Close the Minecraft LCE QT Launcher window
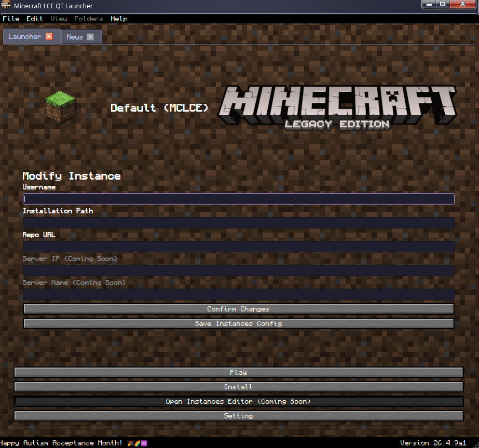479x448 pixels. coord(463,4)
